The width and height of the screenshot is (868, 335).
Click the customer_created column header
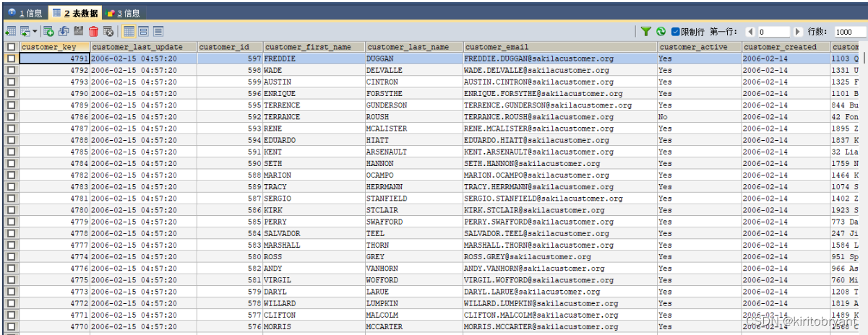pos(786,47)
